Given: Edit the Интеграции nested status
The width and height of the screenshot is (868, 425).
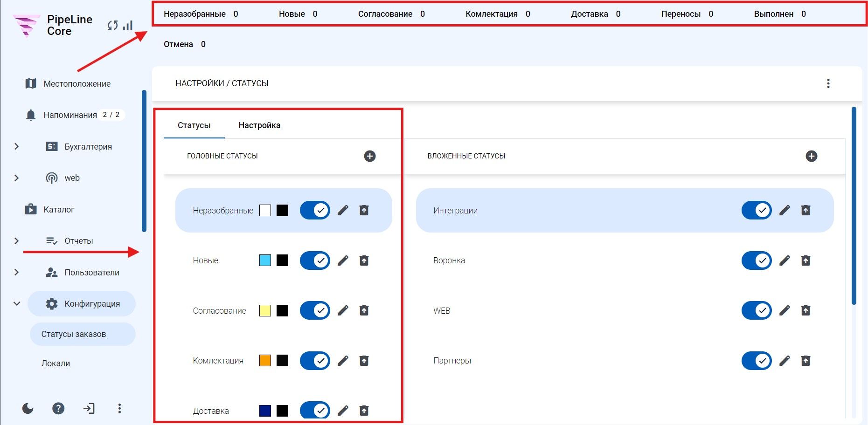Looking at the screenshot, I should (x=785, y=210).
